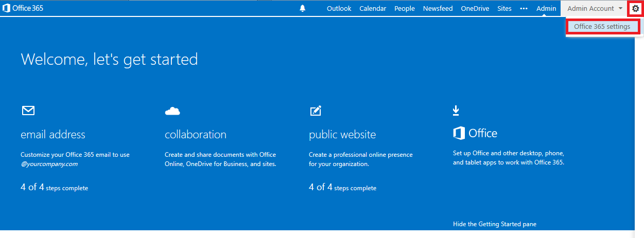This screenshot has width=644, height=238.
Task: Open People in the navigation bar
Action: pyautogui.click(x=405, y=8)
